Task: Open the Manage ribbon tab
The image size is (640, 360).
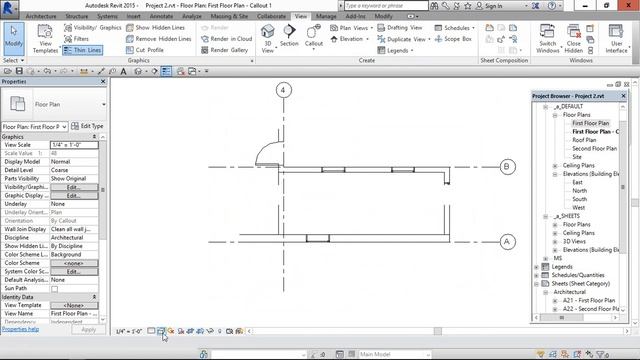Action: 326,16
